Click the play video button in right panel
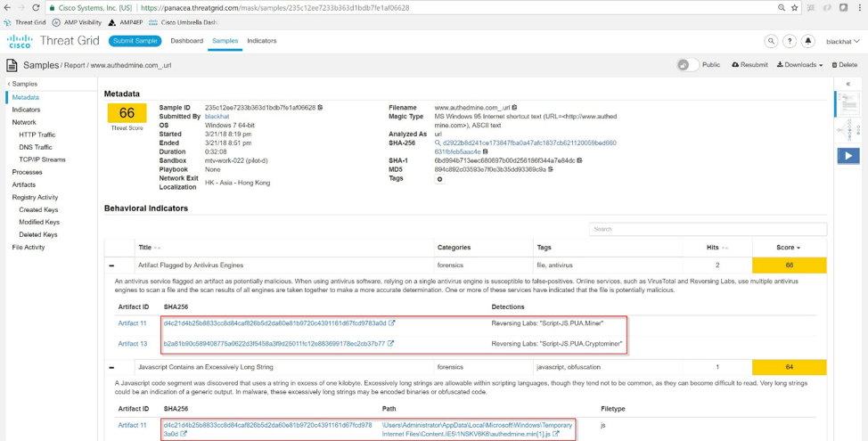The width and height of the screenshot is (868, 441). tap(848, 156)
